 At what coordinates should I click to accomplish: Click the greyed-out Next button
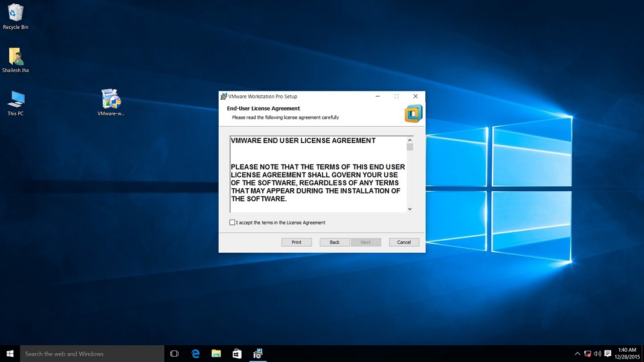365,243
